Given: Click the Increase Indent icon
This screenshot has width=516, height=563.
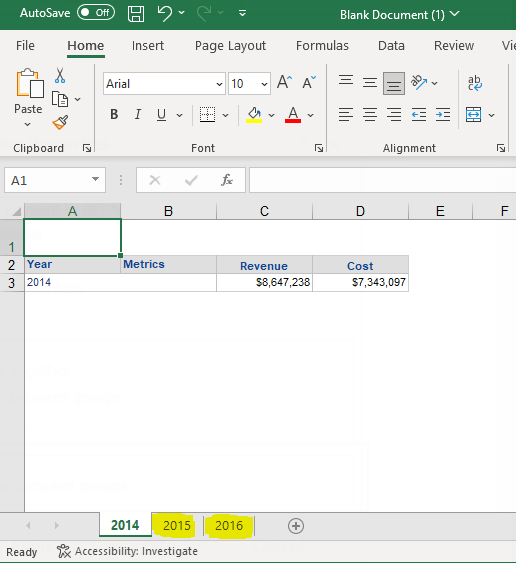Looking at the screenshot, I should 442,115.
